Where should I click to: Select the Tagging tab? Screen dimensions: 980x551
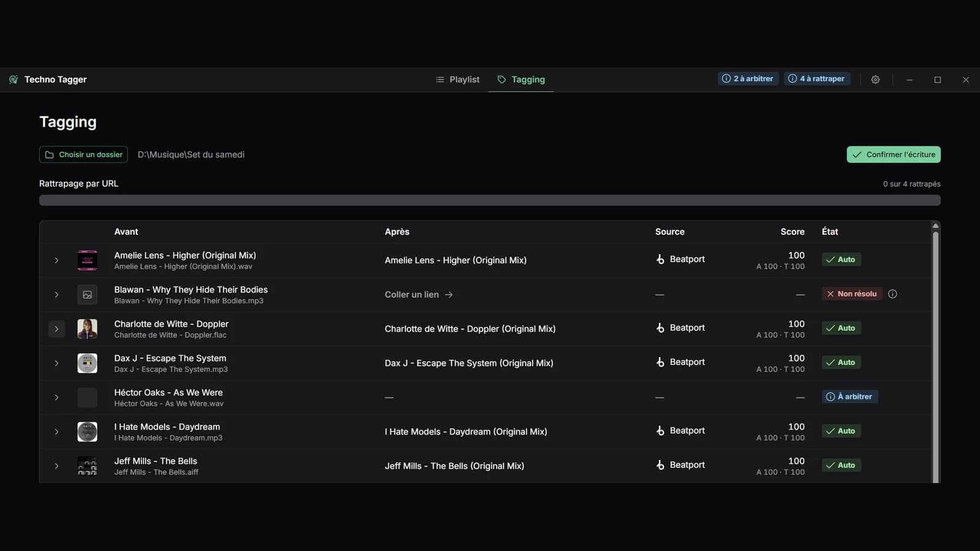coord(521,80)
